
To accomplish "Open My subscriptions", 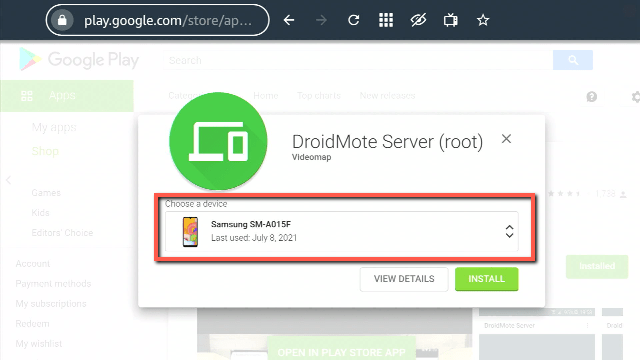I will pyautogui.click(x=51, y=304).
